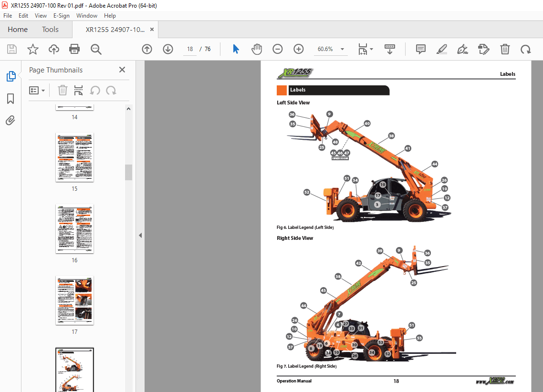
Task: Save the file to Adobe cloud
Action: pyautogui.click(x=53, y=49)
